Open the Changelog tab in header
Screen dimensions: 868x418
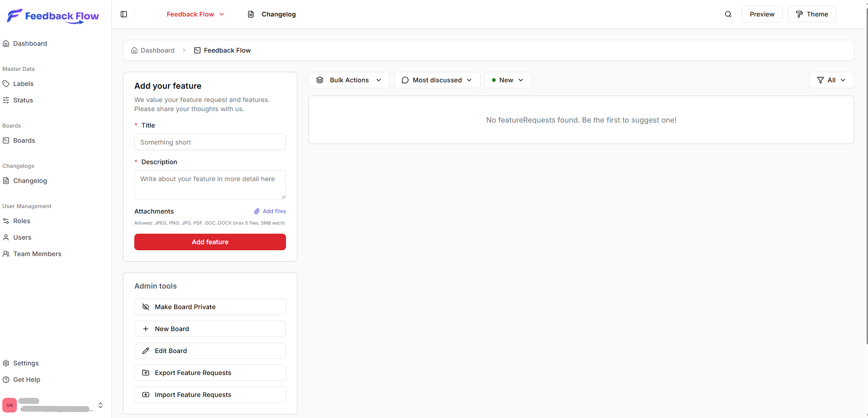pyautogui.click(x=272, y=14)
